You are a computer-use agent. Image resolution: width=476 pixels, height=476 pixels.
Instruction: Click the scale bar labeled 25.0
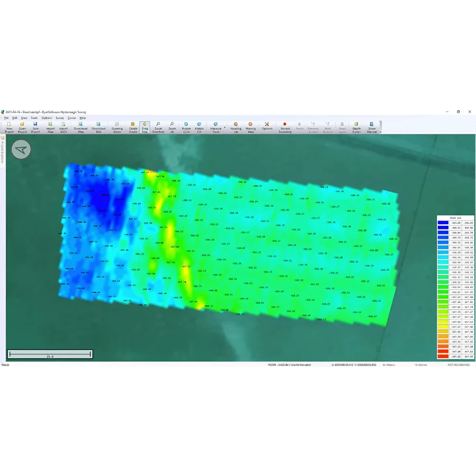[50, 354]
